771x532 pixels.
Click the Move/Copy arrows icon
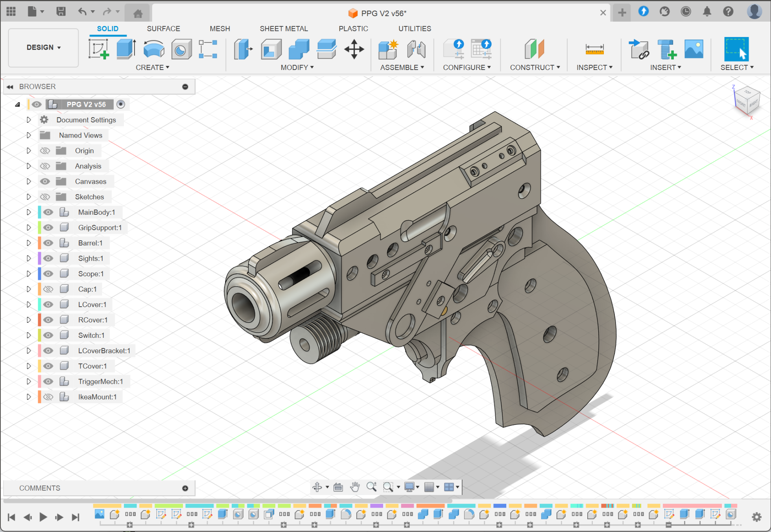354,49
